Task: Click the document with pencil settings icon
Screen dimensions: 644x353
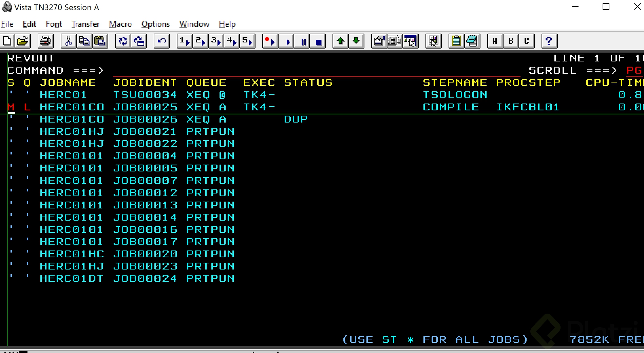Action: click(x=379, y=41)
